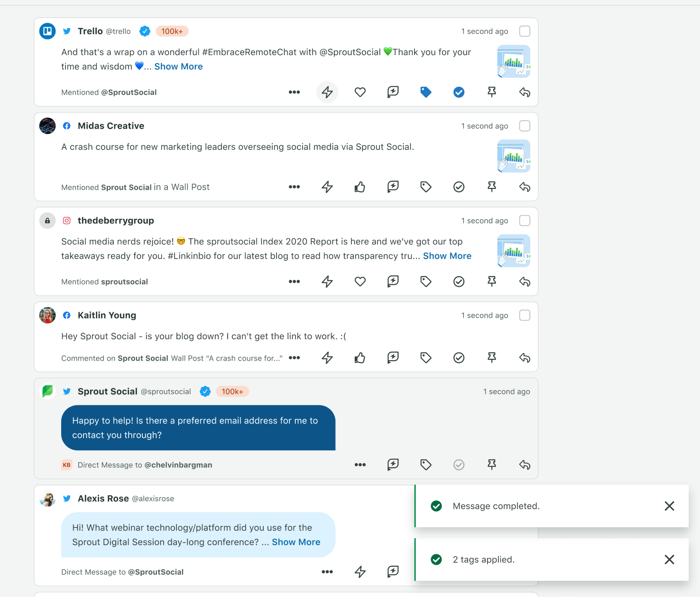Open Kaitlin Young profile name

107,315
